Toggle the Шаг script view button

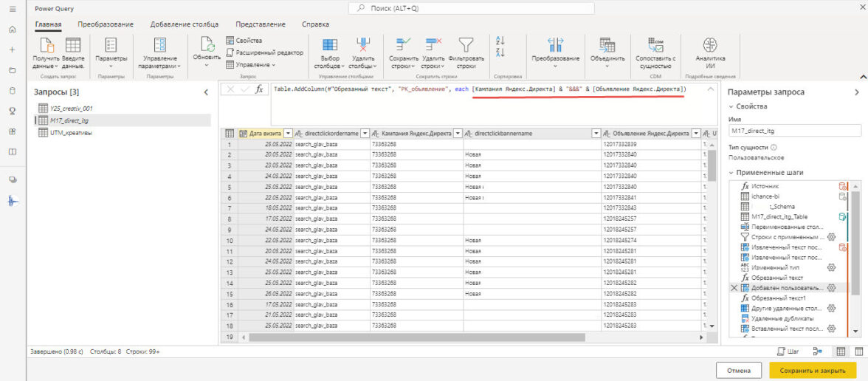click(788, 351)
